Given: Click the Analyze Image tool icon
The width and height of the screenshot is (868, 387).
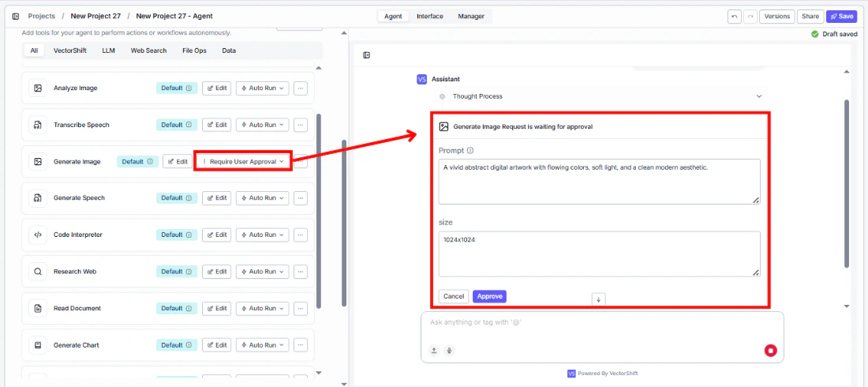Looking at the screenshot, I should click(38, 88).
